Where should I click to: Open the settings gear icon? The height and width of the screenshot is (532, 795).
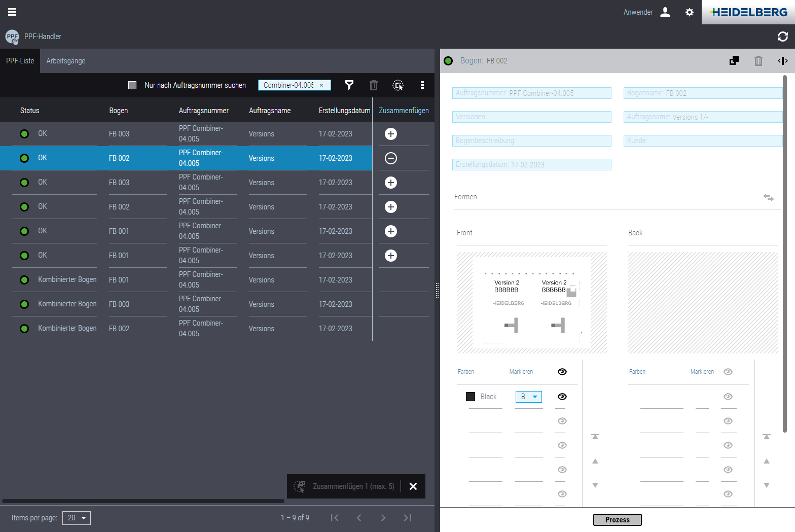coord(689,12)
